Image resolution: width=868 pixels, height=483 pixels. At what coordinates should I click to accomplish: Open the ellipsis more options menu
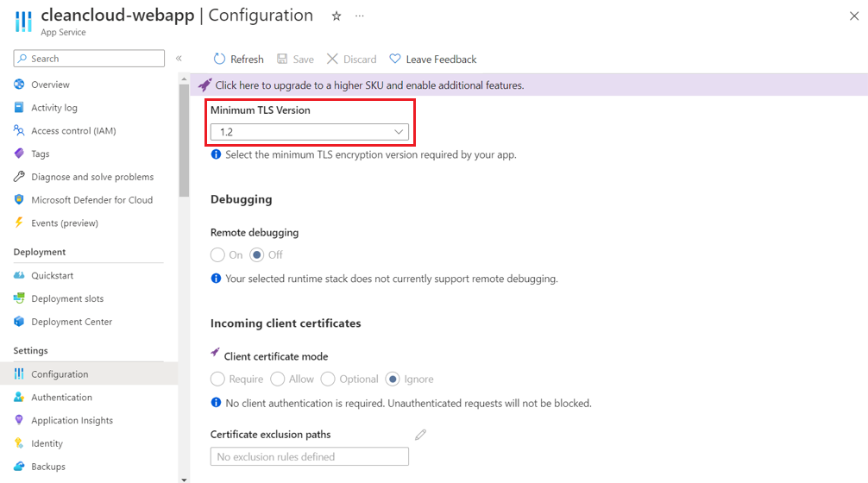[x=360, y=16]
